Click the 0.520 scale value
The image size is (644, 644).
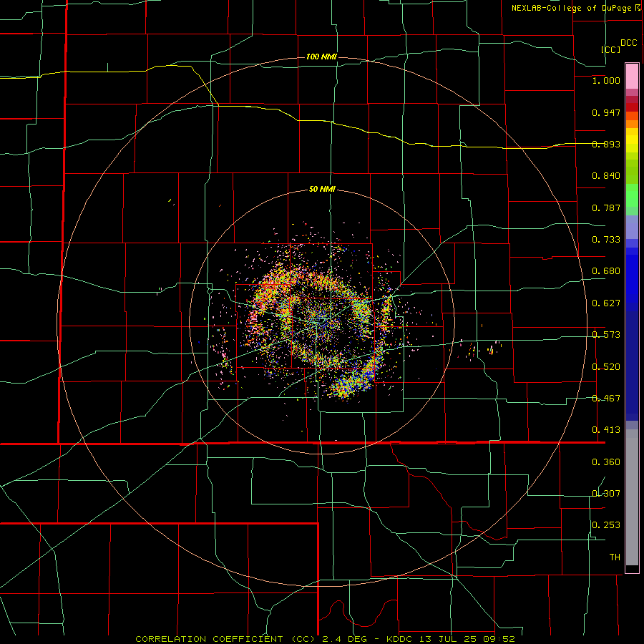pos(606,367)
